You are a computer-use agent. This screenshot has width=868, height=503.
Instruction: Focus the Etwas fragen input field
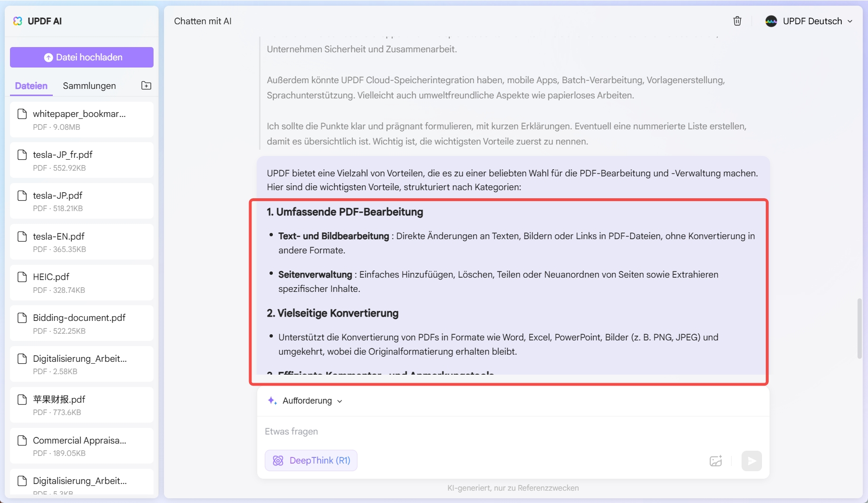[x=512, y=431]
